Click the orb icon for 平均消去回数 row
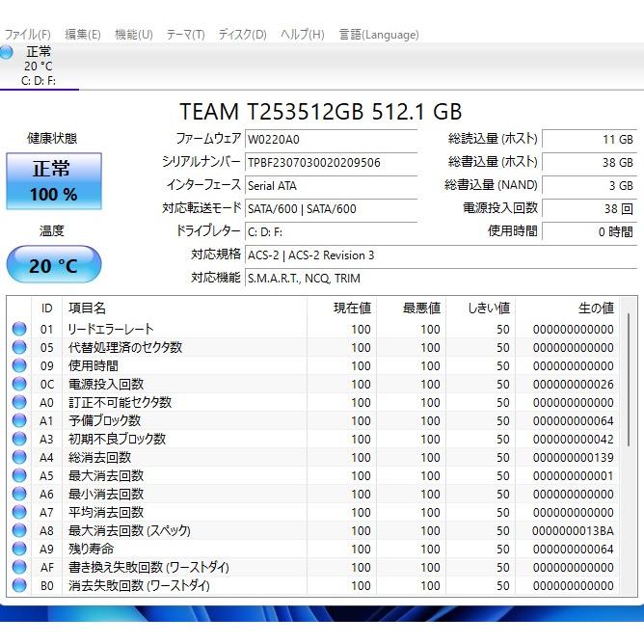 [19, 512]
